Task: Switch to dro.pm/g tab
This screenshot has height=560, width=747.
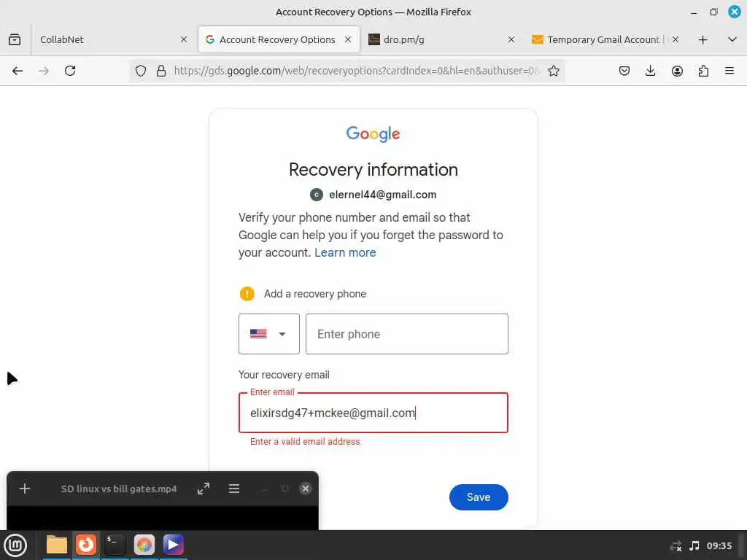Action: click(441, 39)
